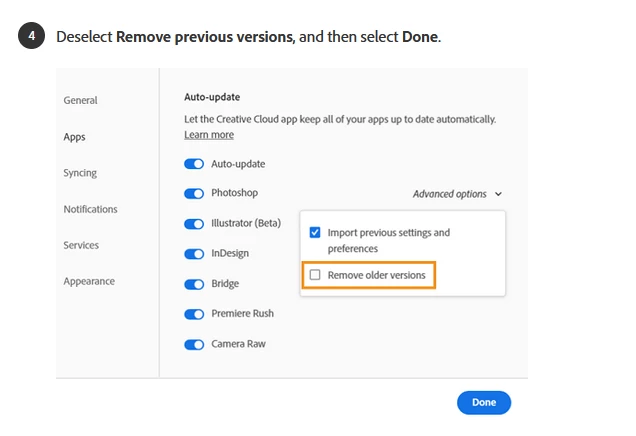
Task: Switch to the Services section
Action: click(x=81, y=245)
